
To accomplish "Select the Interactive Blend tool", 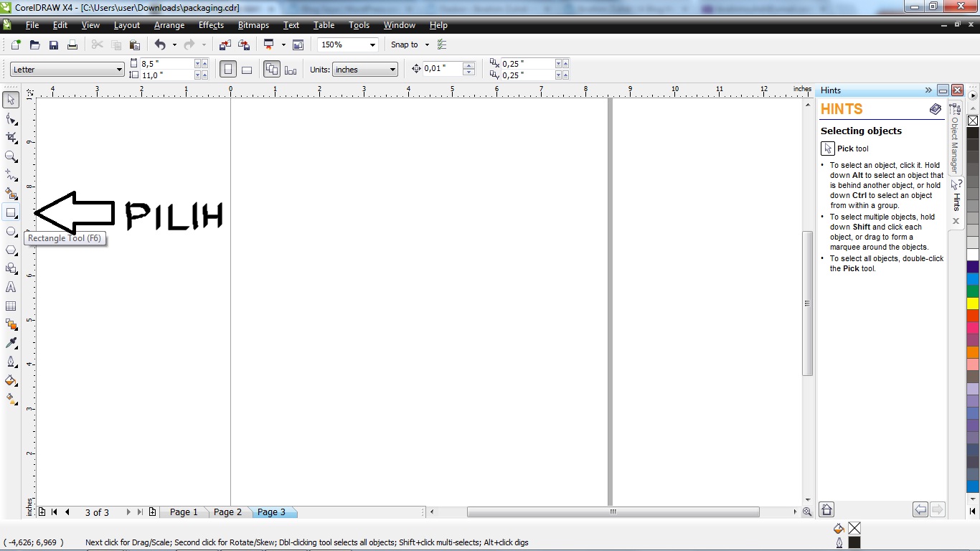I will click(11, 324).
